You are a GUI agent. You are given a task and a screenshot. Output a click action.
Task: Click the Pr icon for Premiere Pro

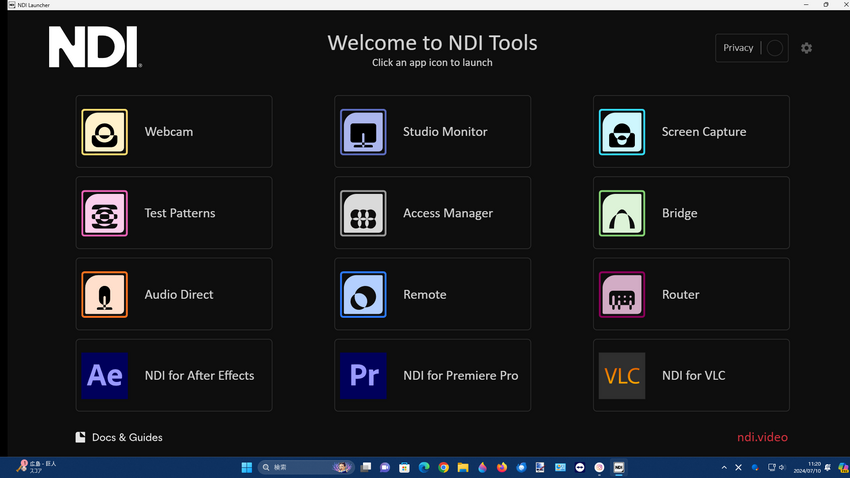(x=363, y=376)
